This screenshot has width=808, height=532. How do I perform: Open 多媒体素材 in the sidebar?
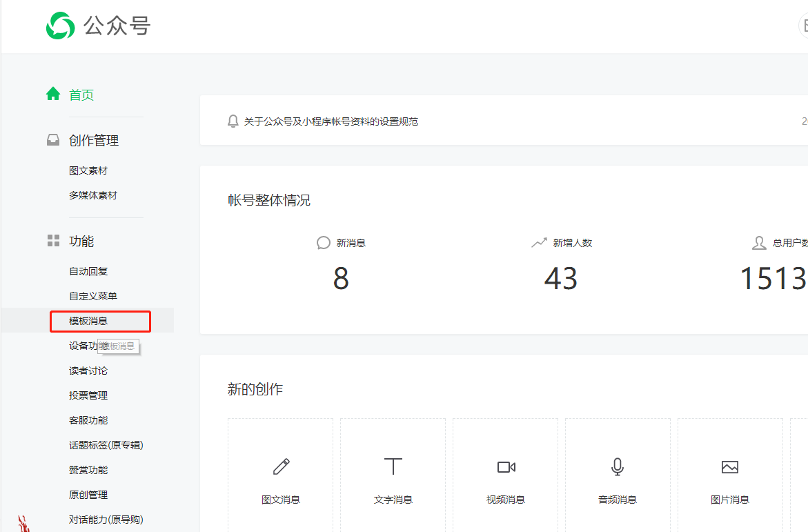coord(93,195)
